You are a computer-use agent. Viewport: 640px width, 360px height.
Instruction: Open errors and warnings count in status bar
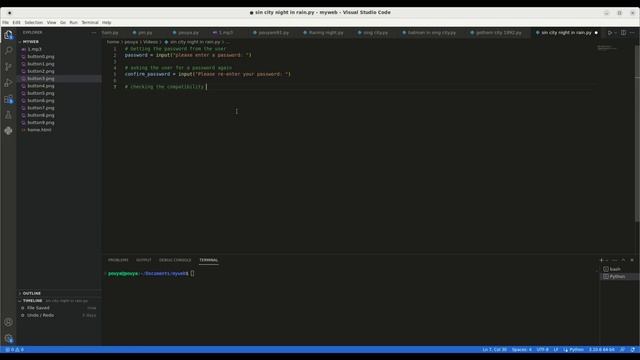pyautogui.click(x=14, y=349)
